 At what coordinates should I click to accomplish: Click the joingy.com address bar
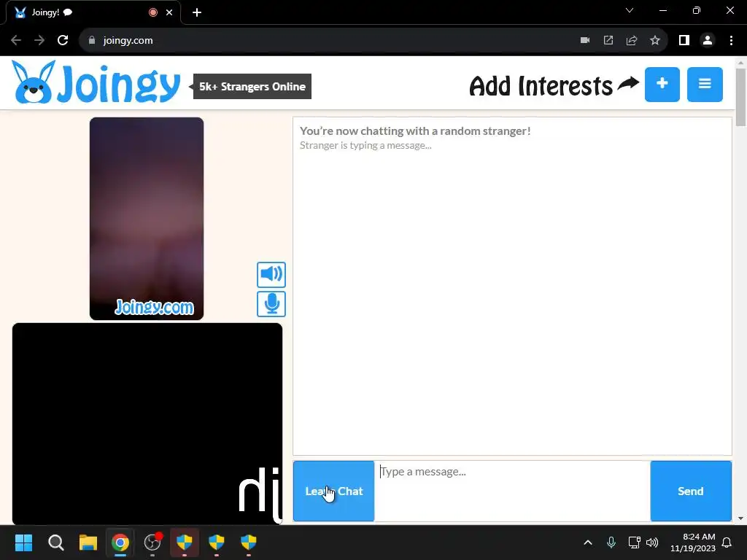point(329,41)
